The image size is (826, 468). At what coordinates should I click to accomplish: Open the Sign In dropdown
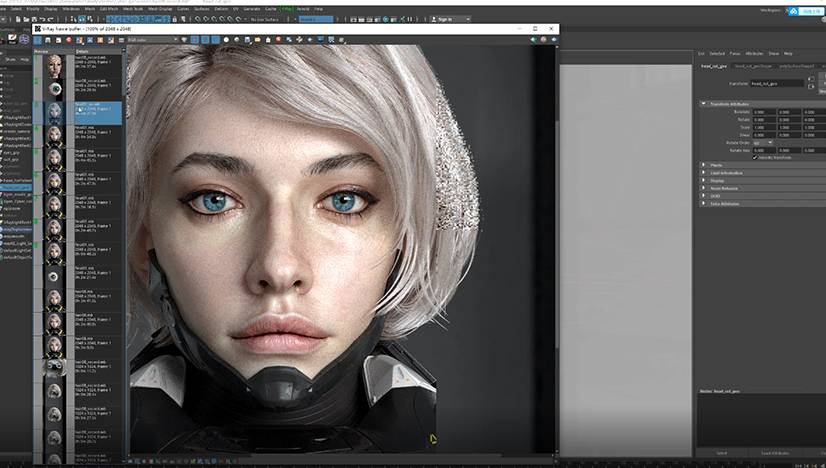click(450, 20)
